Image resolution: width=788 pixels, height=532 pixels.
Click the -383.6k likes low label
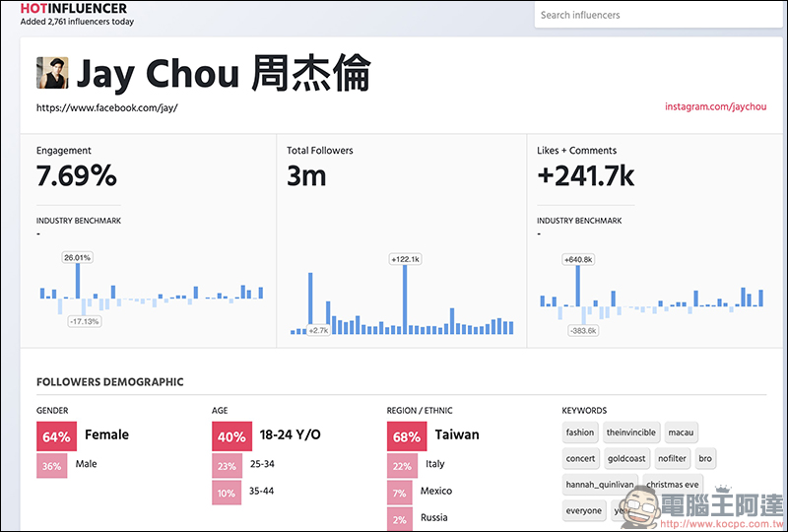tap(583, 330)
